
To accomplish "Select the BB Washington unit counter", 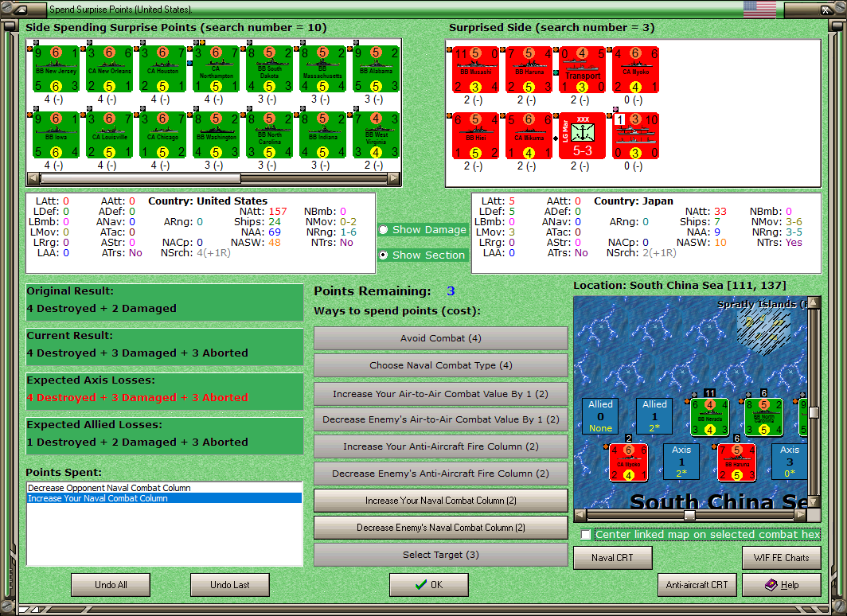I will pos(217,135).
